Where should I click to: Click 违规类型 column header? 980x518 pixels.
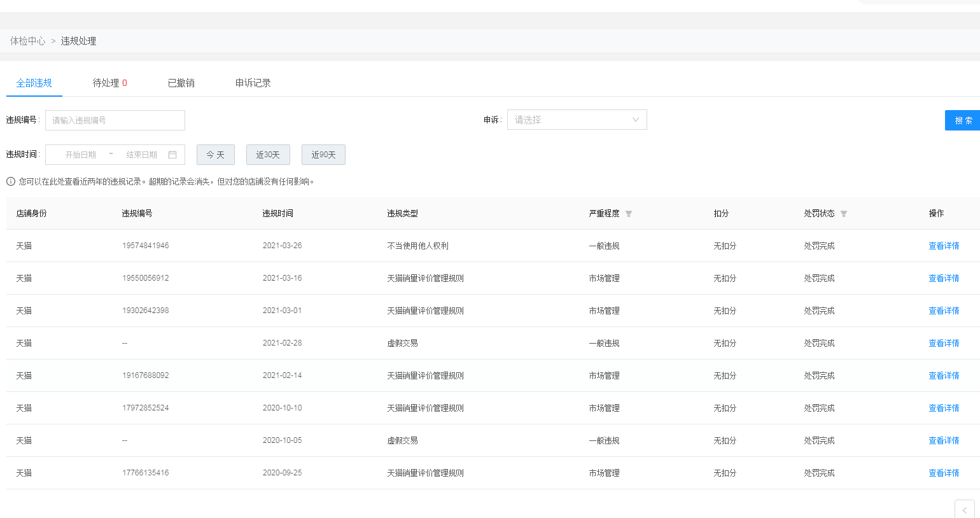pos(403,213)
